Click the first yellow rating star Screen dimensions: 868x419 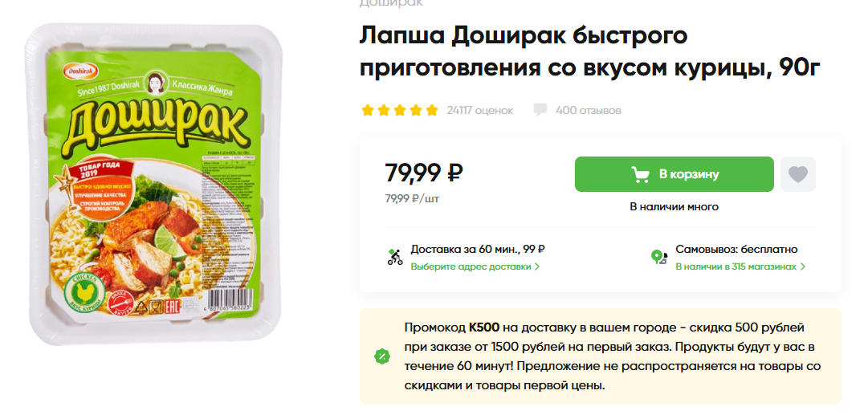pos(368,110)
